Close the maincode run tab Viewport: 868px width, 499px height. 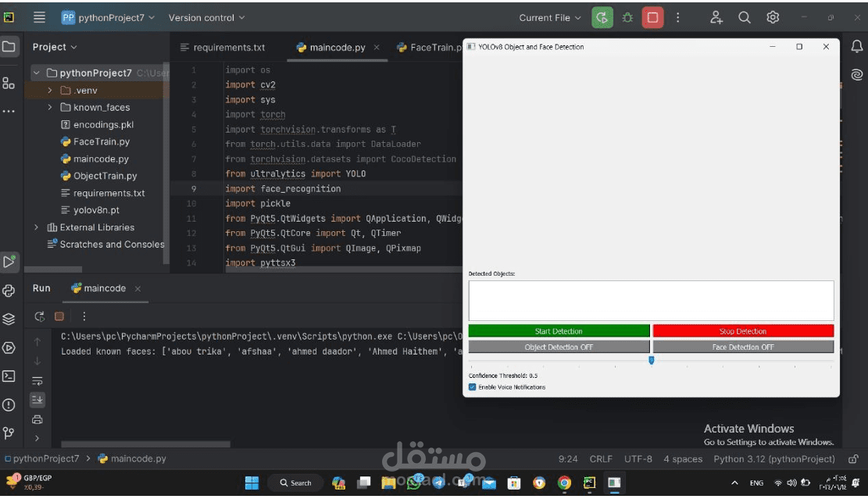tap(138, 289)
